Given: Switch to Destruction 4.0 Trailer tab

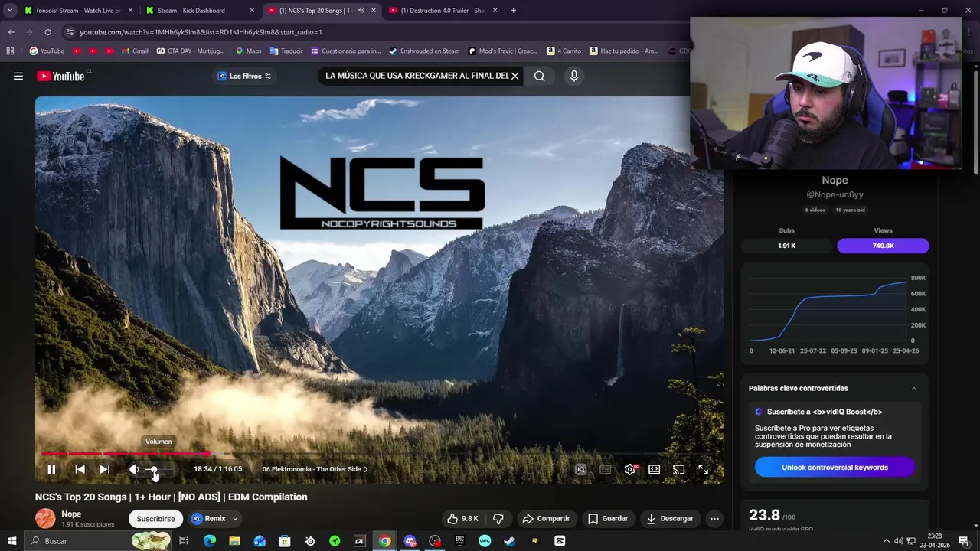Looking at the screenshot, I should 443,11.
